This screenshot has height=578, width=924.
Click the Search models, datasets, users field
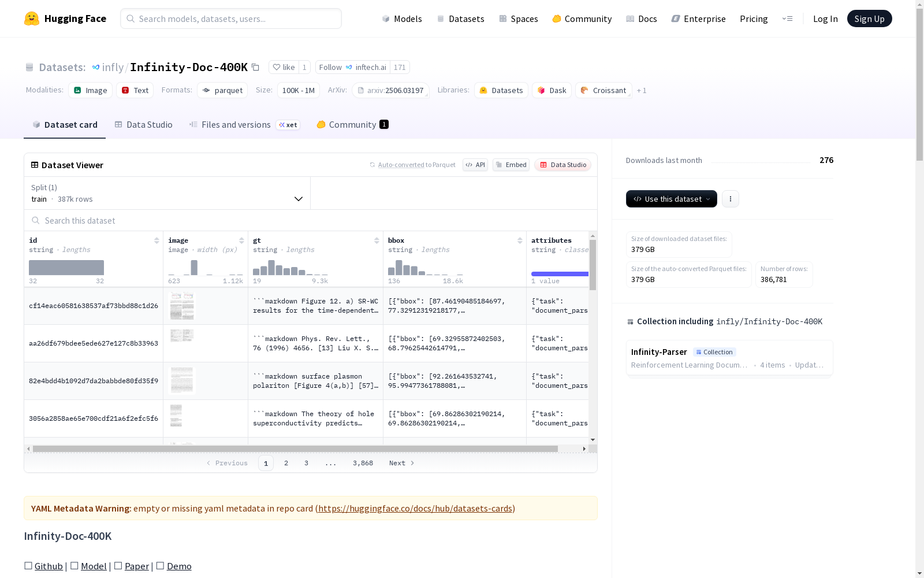(x=231, y=18)
